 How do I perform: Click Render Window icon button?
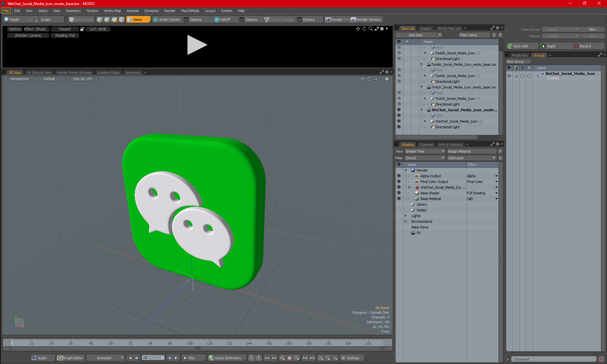pos(366,20)
